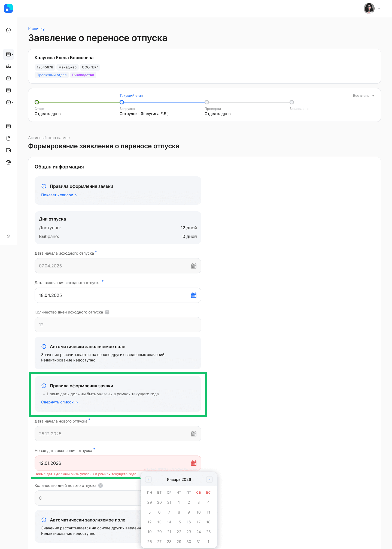Open 'Все этапы' link

pyautogui.click(x=363, y=96)
